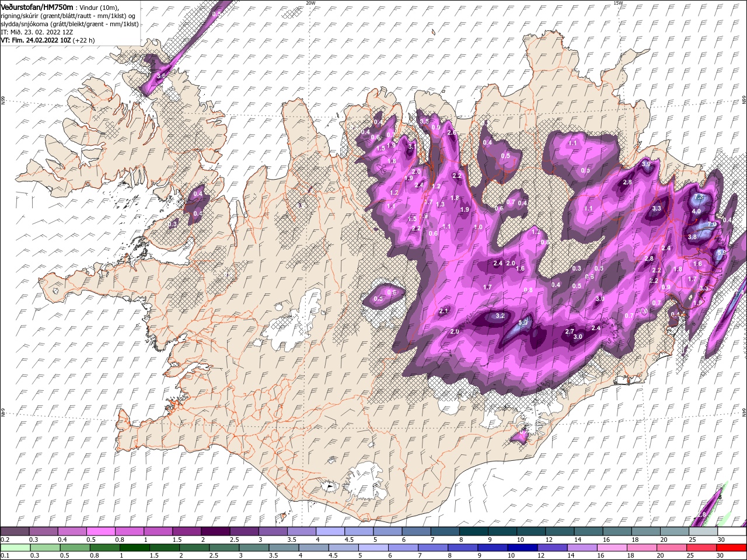The height and width of the screenshot is (560, 747).
Task: Select top legend row swatch labeled 3.5
Action: pyautogui.click(x=302, y=531)
